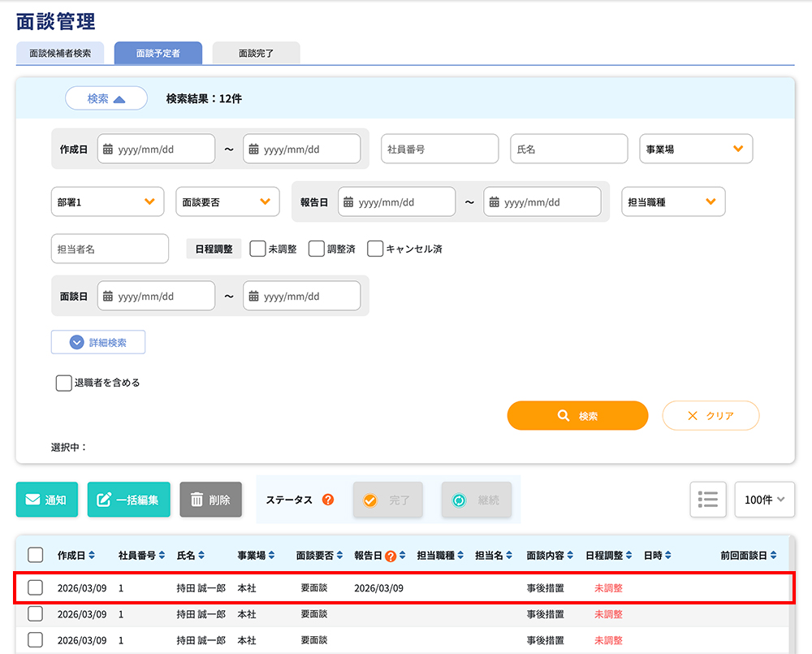Check the 未調整 checkbox
Viewport: 812px width, 654px height.
257,249
